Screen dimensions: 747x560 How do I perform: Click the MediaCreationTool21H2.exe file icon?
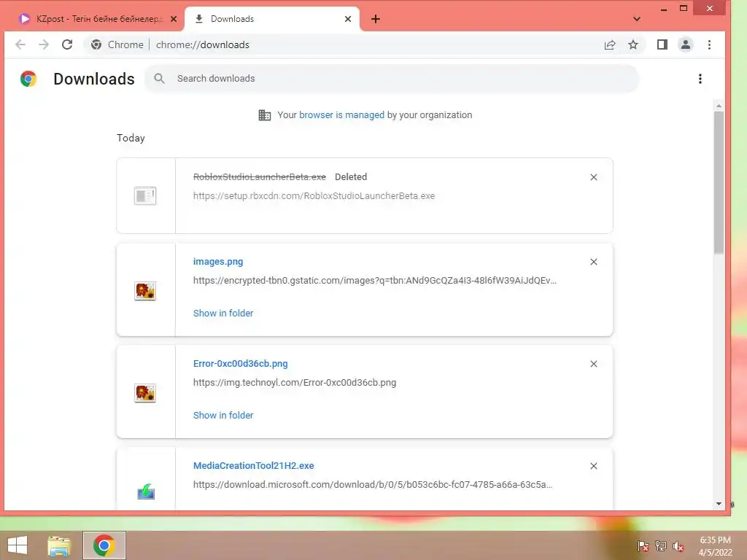click(x=146, y=491)
